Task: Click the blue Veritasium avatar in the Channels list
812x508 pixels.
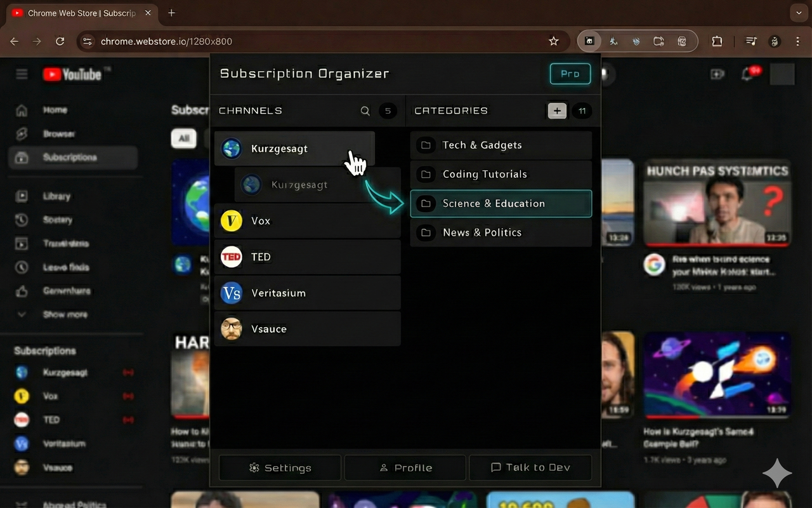Action: [x=232, y=293]
